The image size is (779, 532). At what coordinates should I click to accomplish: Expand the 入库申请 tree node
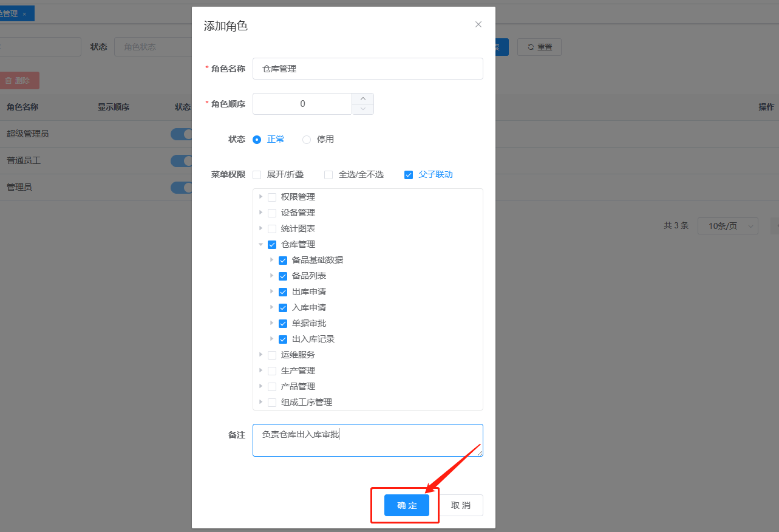pos(272,307)
